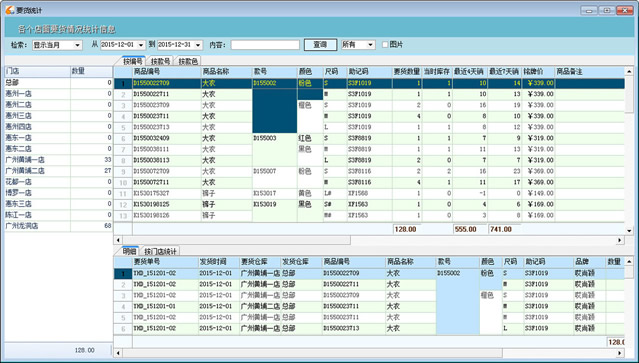Screen dimensions: 639x363
Task: Click scroll-up arrow of detail grid
Action: (x=630, y=261)
